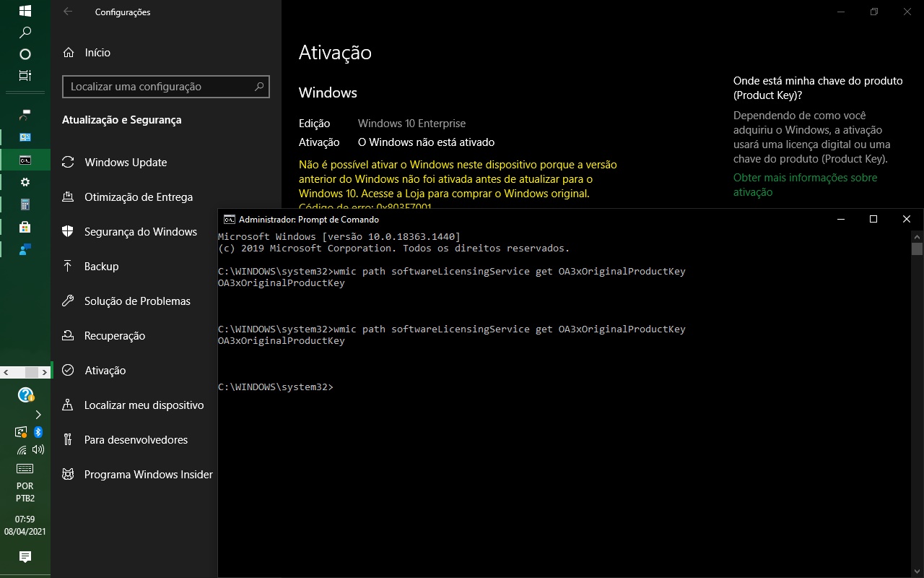
Task: Click 'O Windows não está ativado' status text
Action: (426, 142)
